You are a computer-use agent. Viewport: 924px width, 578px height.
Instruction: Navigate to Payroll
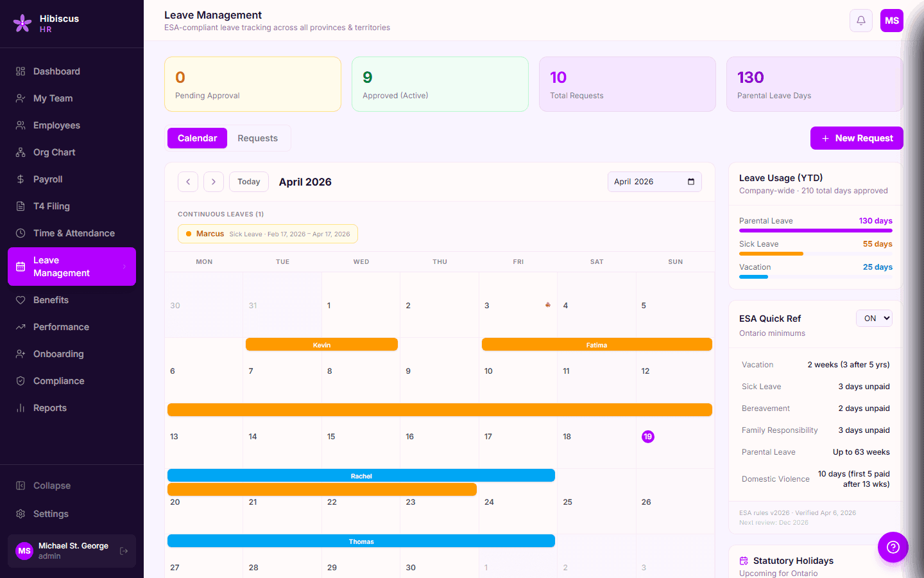pos(72,179)
